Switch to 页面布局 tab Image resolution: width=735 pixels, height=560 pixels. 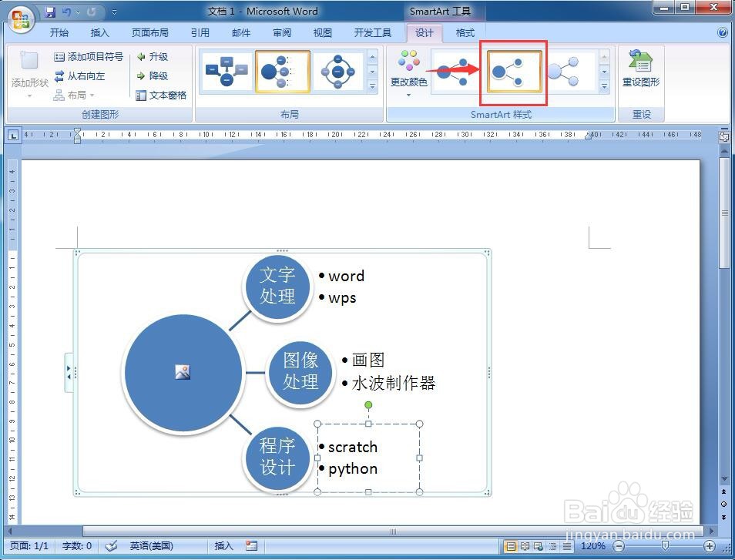pyautogui.click(x=149, y=32)
